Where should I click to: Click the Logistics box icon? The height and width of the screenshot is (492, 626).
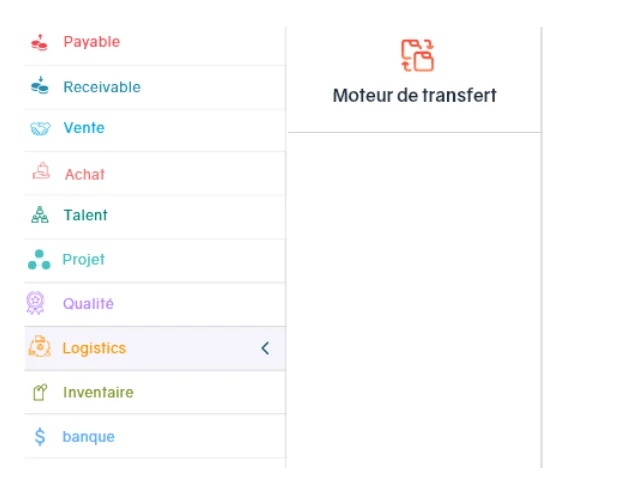[x=40, y=348]
